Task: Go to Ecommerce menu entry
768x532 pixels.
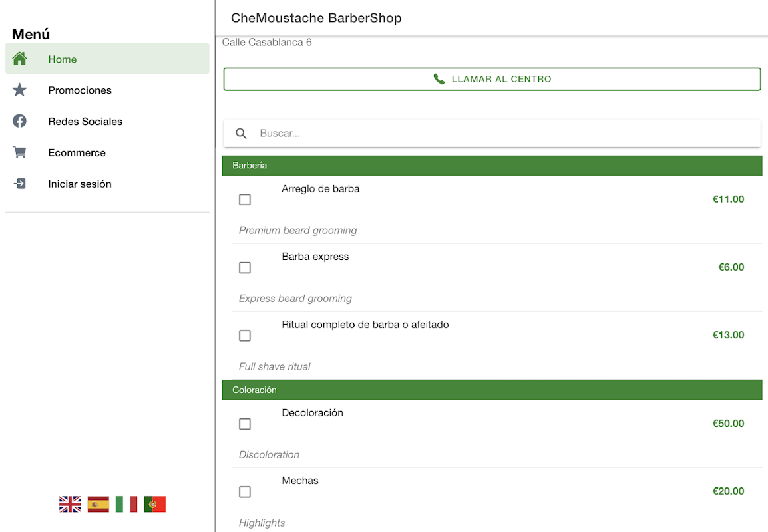Action: pyautogui.click(x=77, y=153)
